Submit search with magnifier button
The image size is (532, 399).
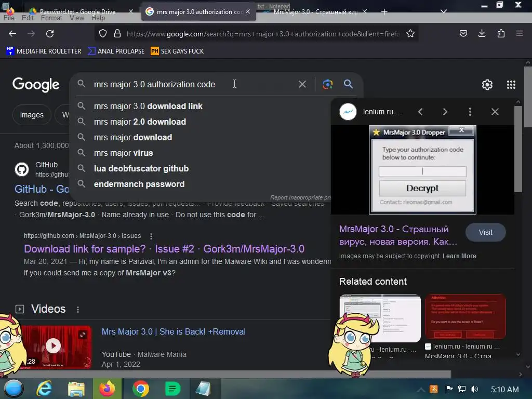click(348, 84)
